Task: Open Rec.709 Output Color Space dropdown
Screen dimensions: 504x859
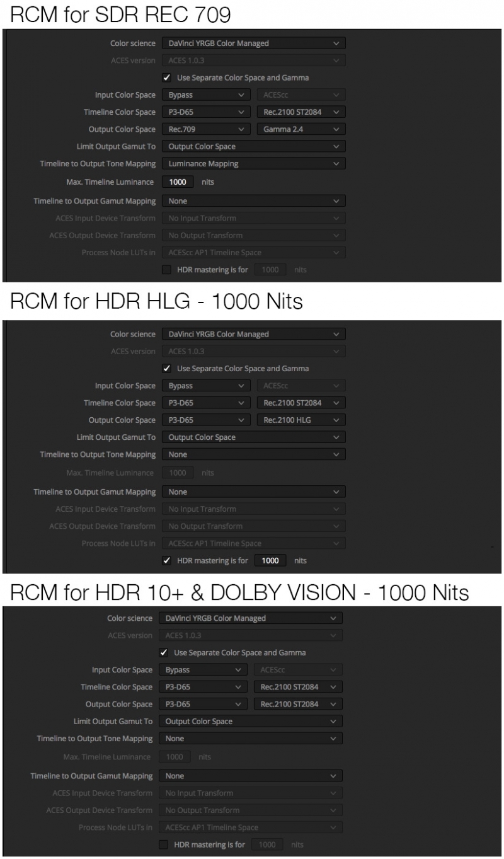Action: coord(206,129)
